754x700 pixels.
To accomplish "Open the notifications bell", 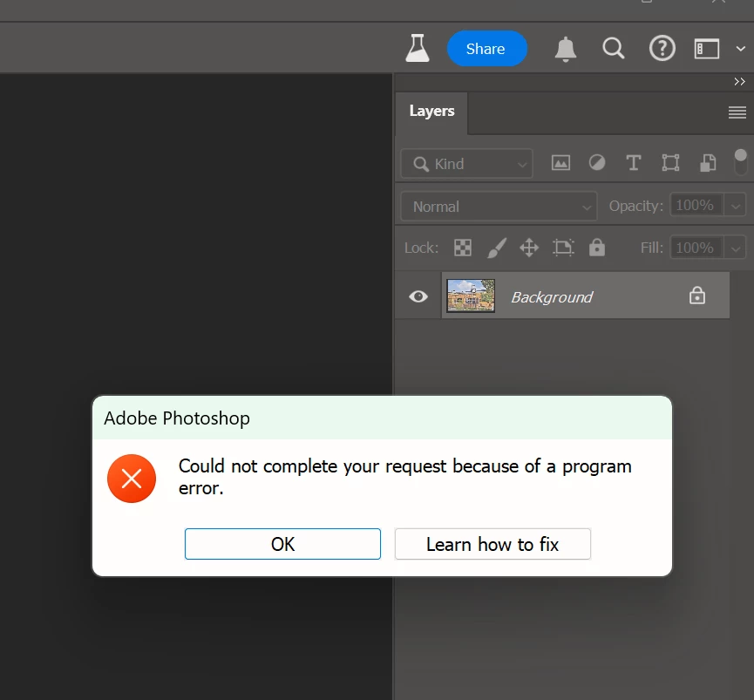I will [x=566, y=49].
